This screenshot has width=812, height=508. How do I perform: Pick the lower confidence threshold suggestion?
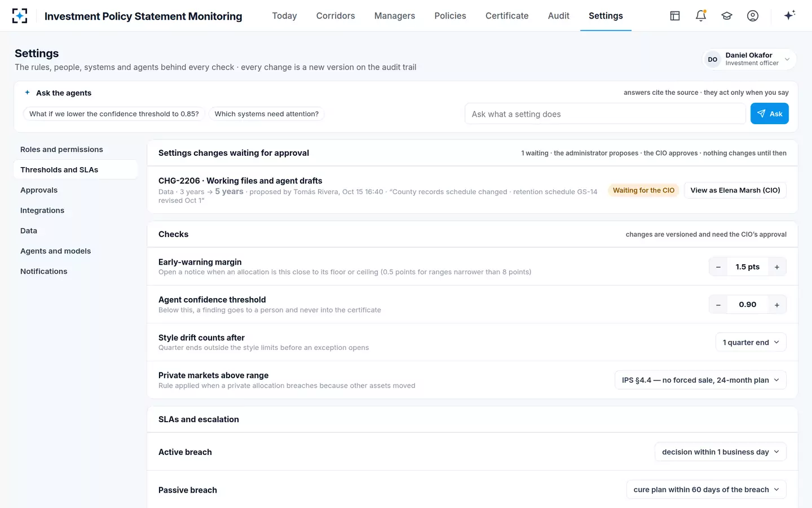click(x=114, y=113)
